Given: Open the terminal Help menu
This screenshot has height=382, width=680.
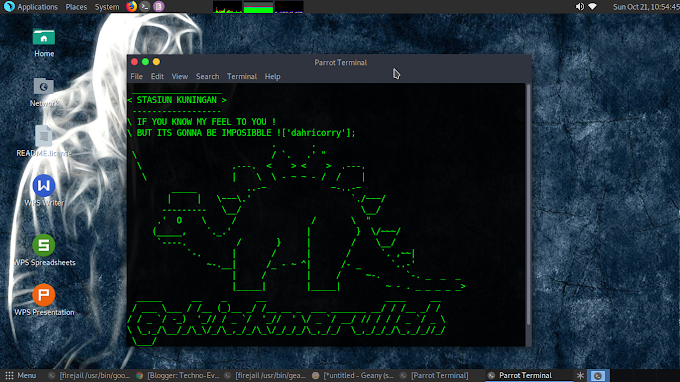Looking at the screenshot, I should pyautogui.click(x=272, y=76).
